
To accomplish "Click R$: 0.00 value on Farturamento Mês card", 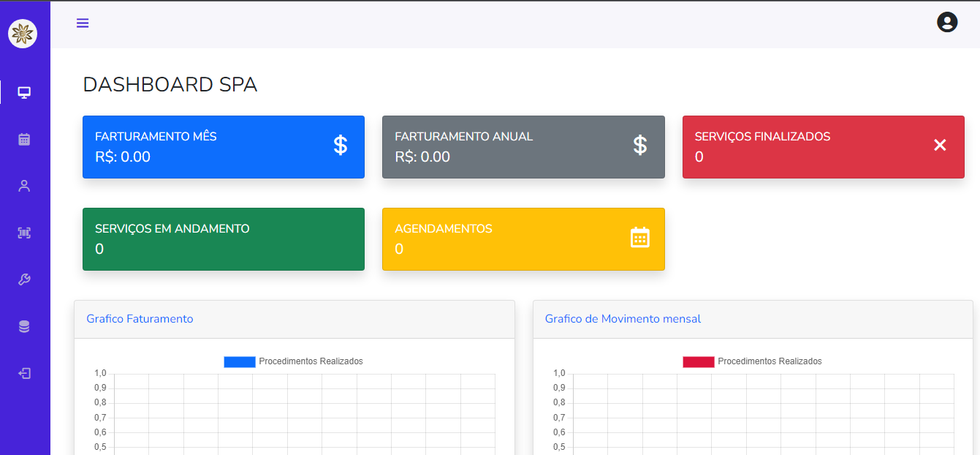I will (x=123, y=157).
